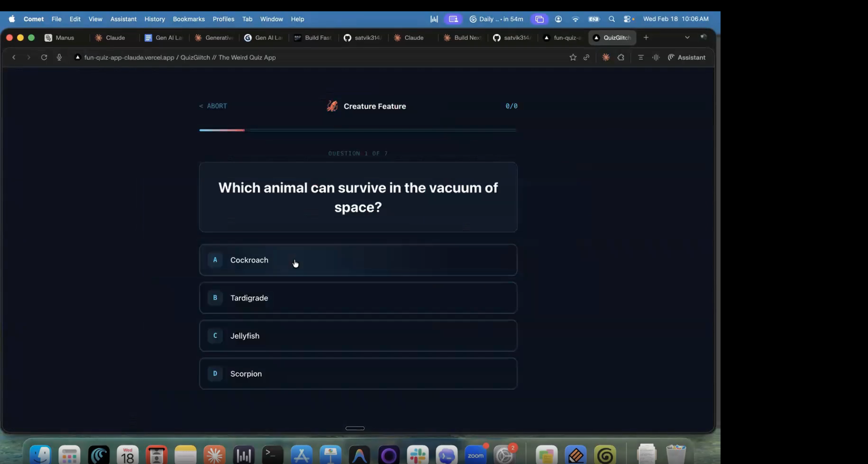Select answer A Cockroach

[358, 260]
